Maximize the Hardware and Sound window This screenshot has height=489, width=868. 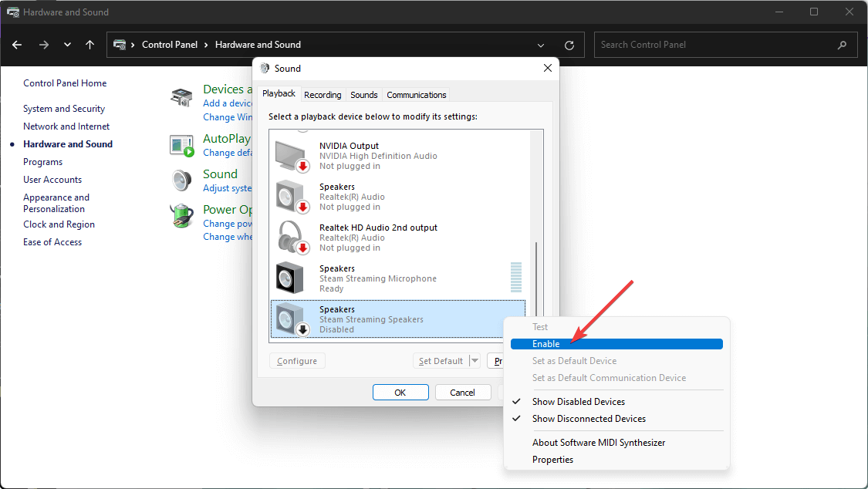point(814,12)
